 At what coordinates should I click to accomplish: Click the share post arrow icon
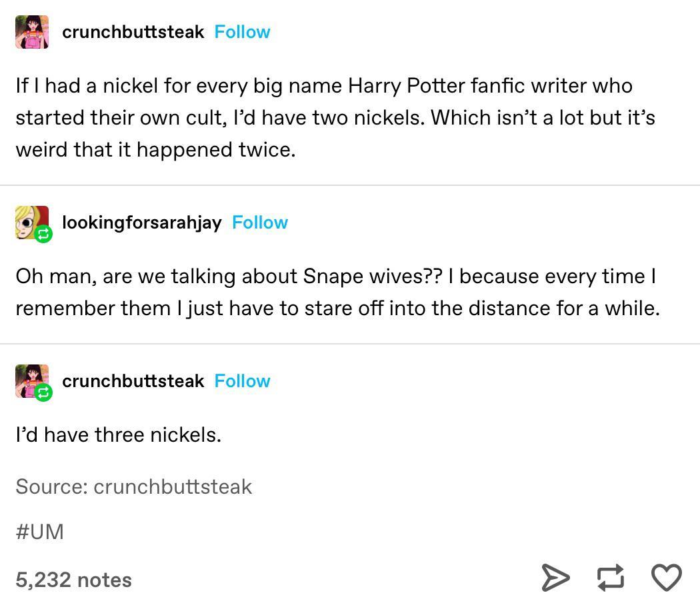pos(557,578)
